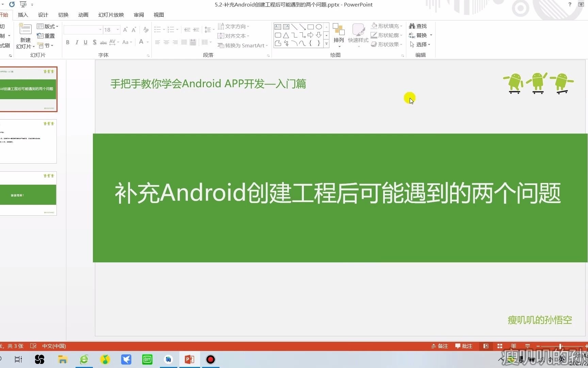The width and height of the screenshot is (588, 368).
Task: Select the text box shape in shapes gallery
Action: (x=278, y=27)
